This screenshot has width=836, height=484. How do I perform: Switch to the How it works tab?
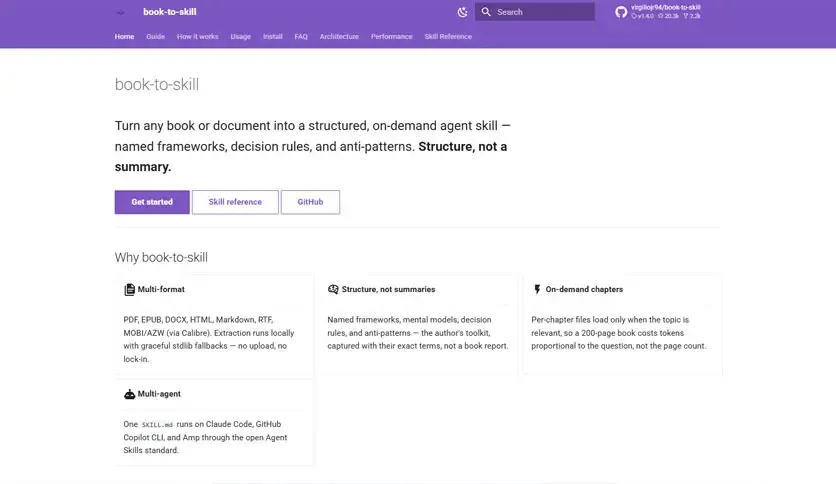pos(197,37)
